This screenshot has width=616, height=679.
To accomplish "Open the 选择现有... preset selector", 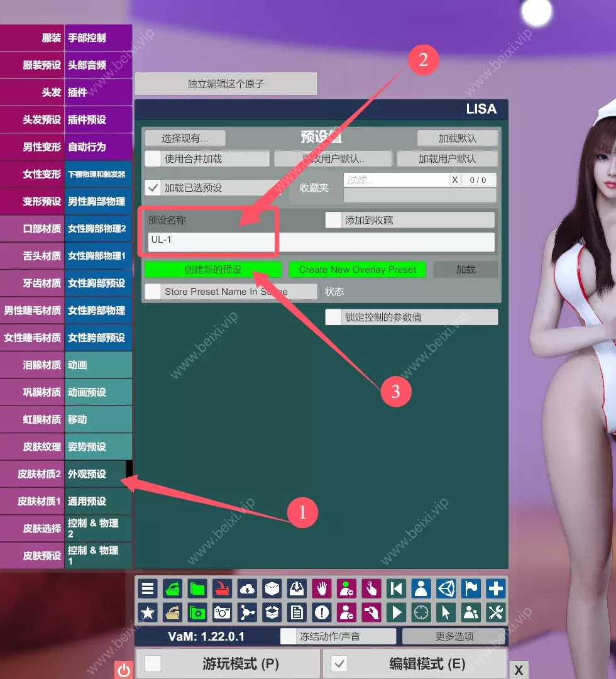I will point(185,138).
